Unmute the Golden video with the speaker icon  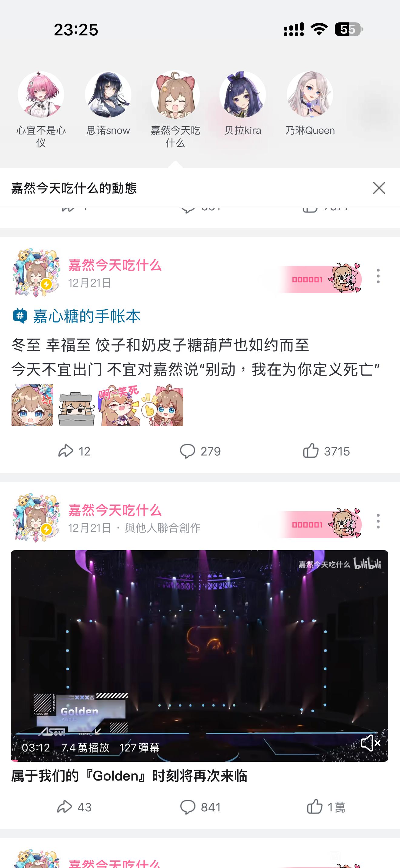370,743
